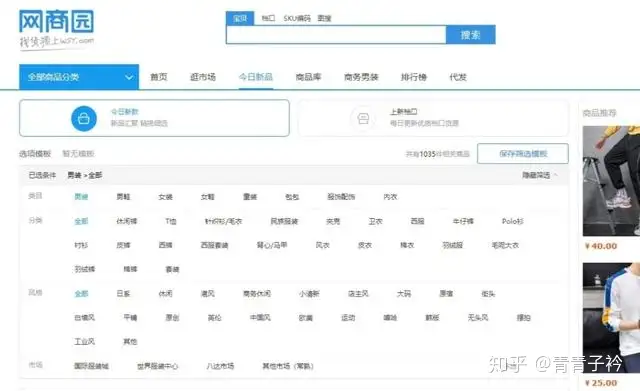Open the 商品库 navigation item
This screenshot has height=391, width=640.
pyautogui.click(x=309, y=77)
